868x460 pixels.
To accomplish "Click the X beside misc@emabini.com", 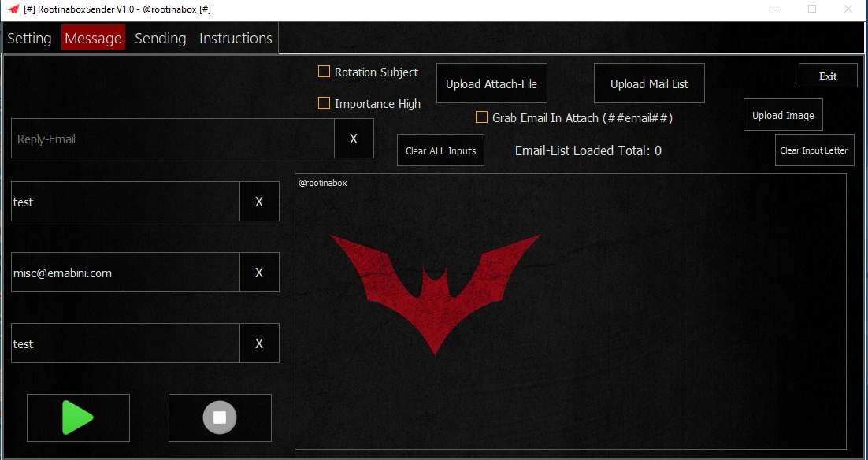I will (x=259, y=273).
